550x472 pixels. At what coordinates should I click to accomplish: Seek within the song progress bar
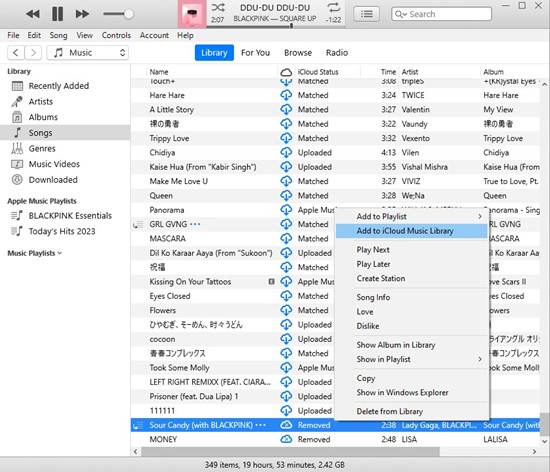(275, 26)
